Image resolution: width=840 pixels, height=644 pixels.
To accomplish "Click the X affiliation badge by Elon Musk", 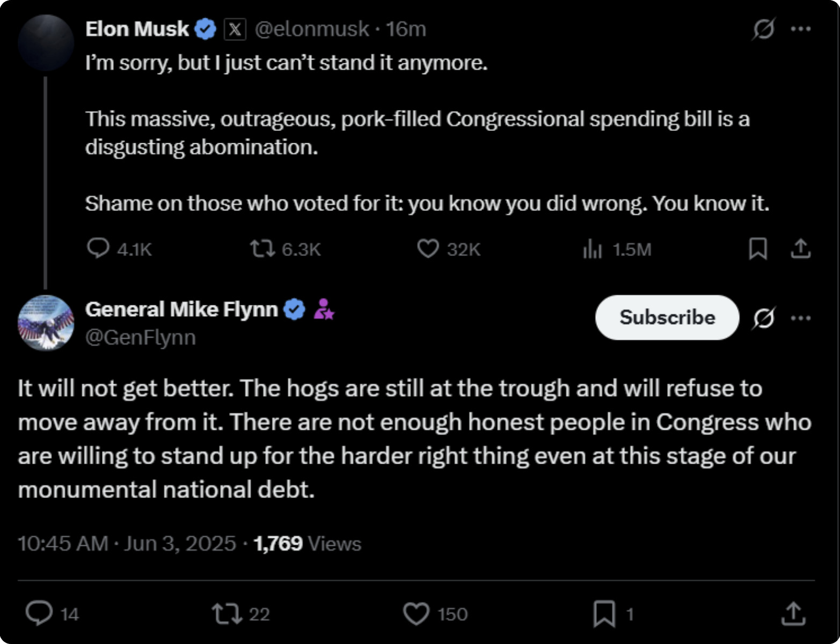I will [x=235, y=29].
